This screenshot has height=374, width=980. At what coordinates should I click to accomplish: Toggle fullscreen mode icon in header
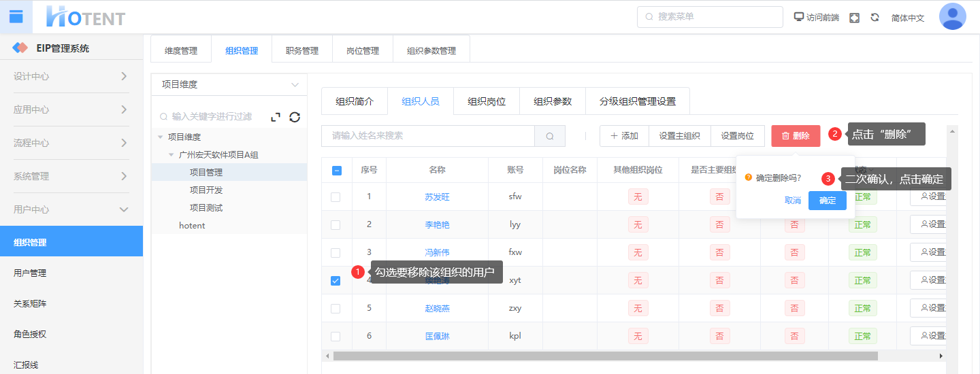pyautogui.click(x=854, y=18)
